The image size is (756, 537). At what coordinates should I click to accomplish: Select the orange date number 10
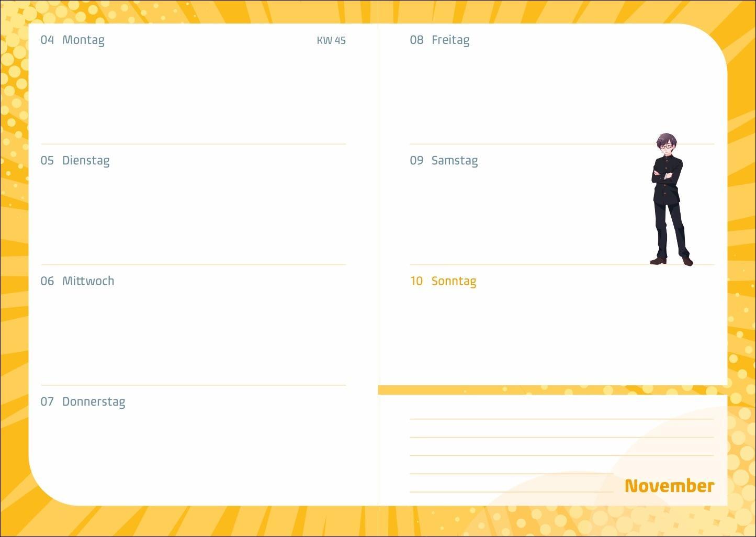coord(416,281)
